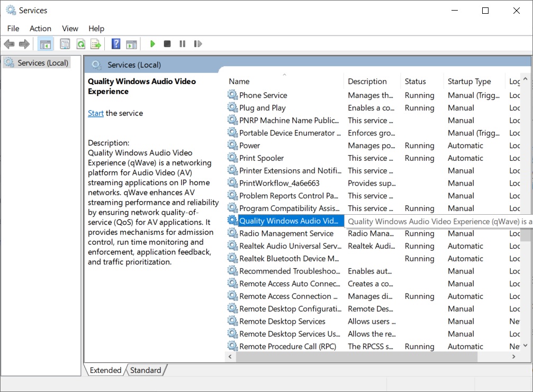This screenshot has height=392, width=533.
Task: Click the Pause Service toolbar icon
Action: (x=183, y=44)
